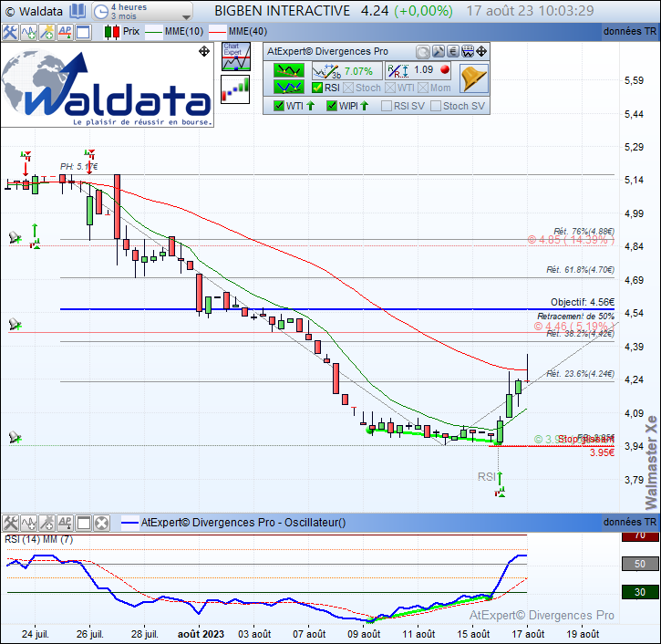Click the AP icon in price toolbar

pos(65,32)
